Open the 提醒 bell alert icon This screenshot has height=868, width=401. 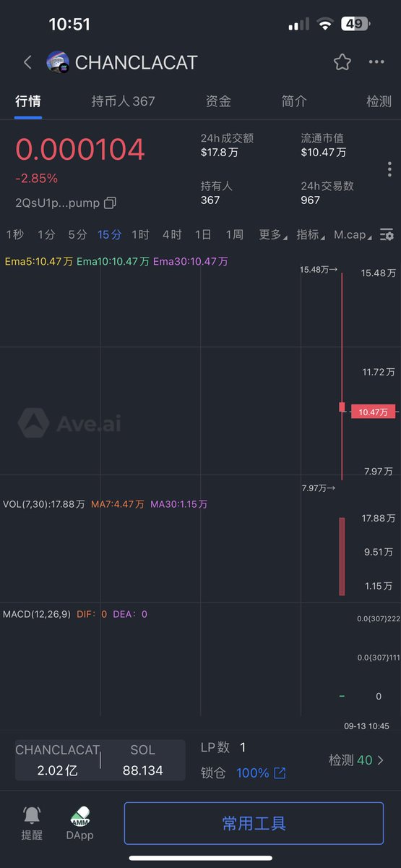[x=32, y=815]
